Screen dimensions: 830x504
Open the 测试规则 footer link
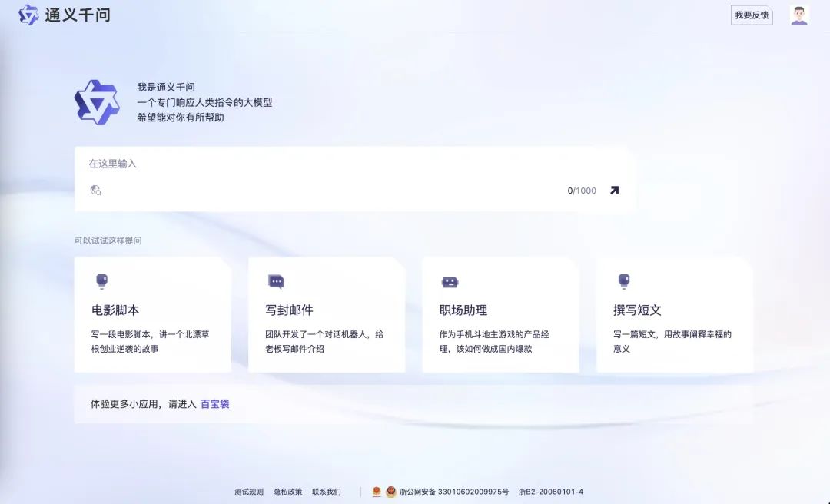249,492
